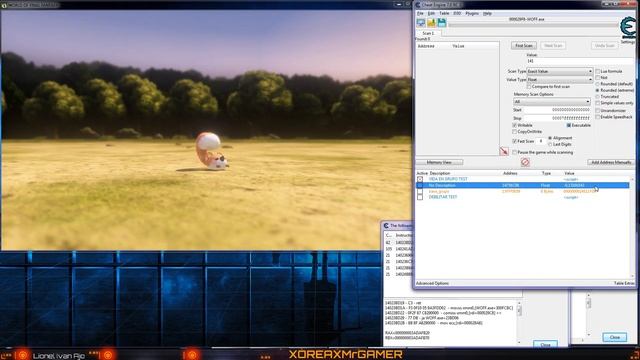Click the First Scan button
Viewport: 640px width, 360px height.
pos(524,46)
